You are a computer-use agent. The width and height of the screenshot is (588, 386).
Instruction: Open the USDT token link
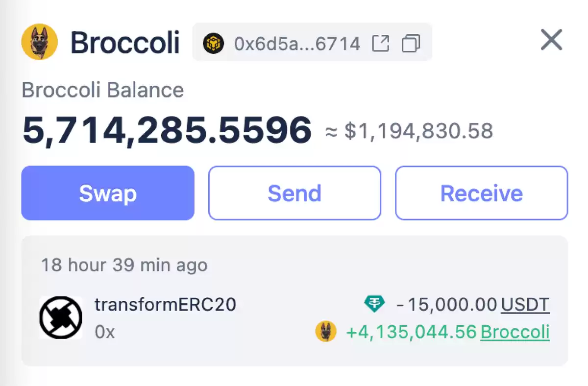click(x=525, y=305)
